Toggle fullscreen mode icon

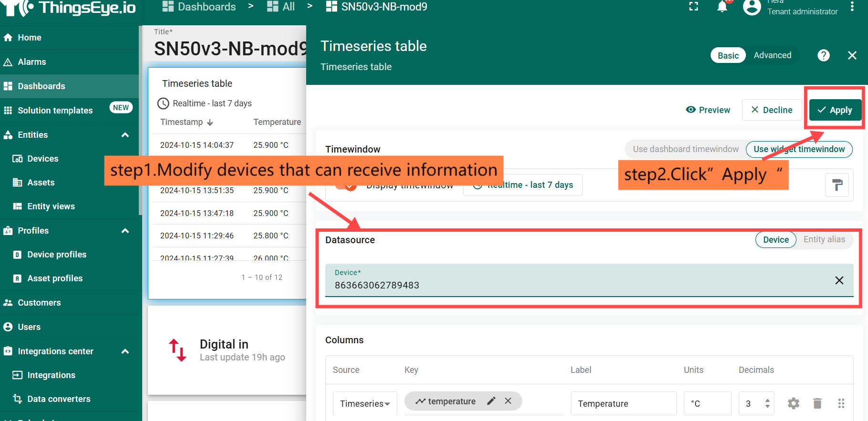(x=693, y=7)
